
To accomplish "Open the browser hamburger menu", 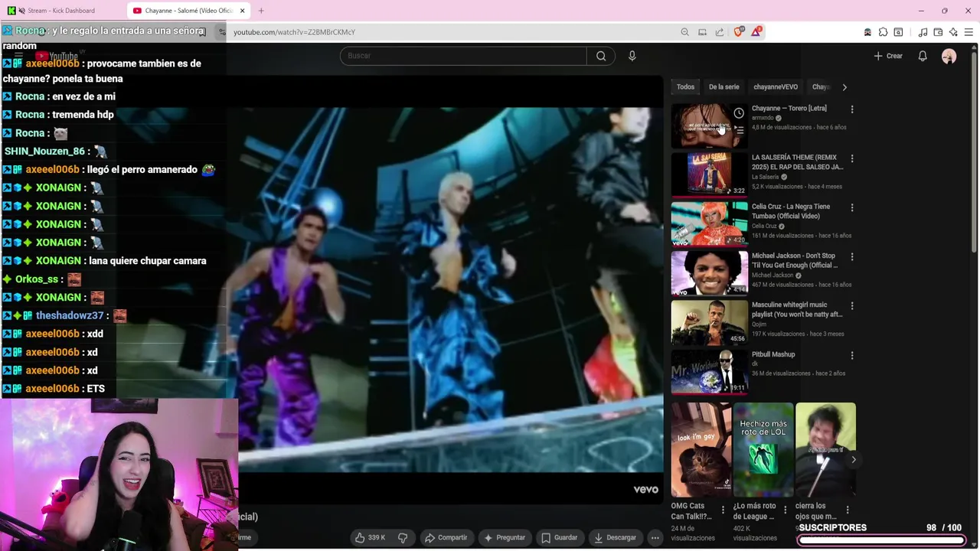I will 969,32.
